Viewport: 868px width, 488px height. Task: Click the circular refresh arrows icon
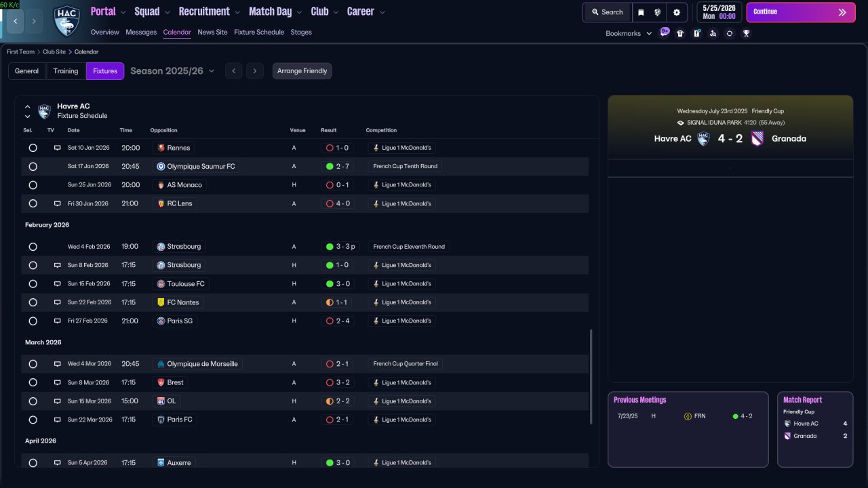tap(729, 33)
